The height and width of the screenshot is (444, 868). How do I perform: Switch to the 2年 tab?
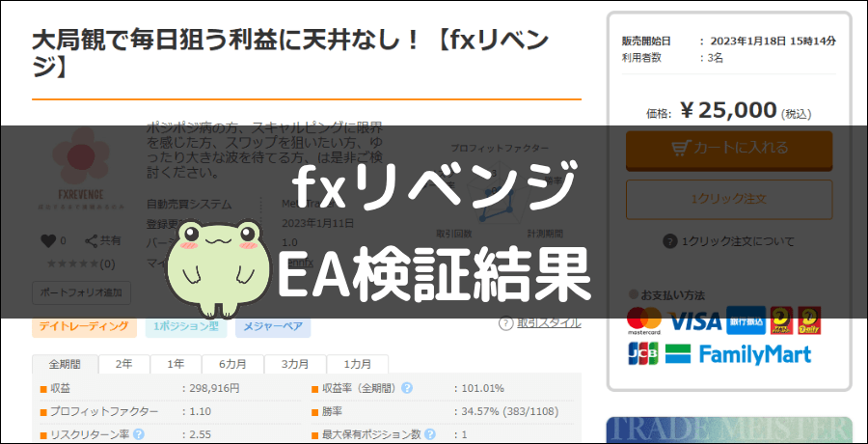[124, 364]
